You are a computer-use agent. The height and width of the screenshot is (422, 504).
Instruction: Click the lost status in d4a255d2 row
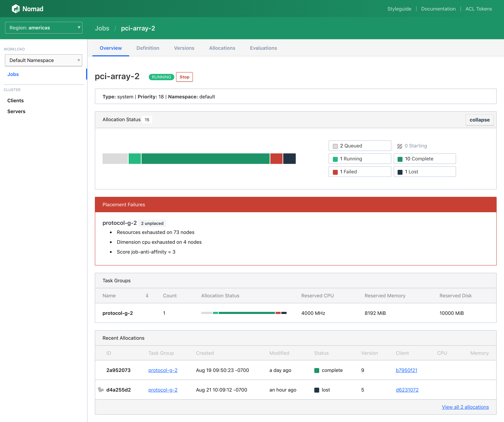pos(322,390)
